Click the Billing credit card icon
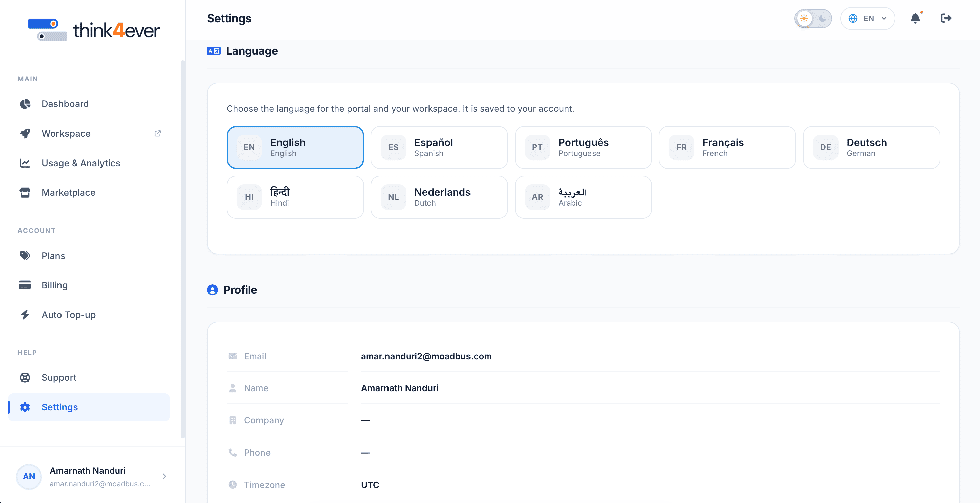The width and height of the screenshot is (980, 503). pyautogui.click(x=25, y=285)
